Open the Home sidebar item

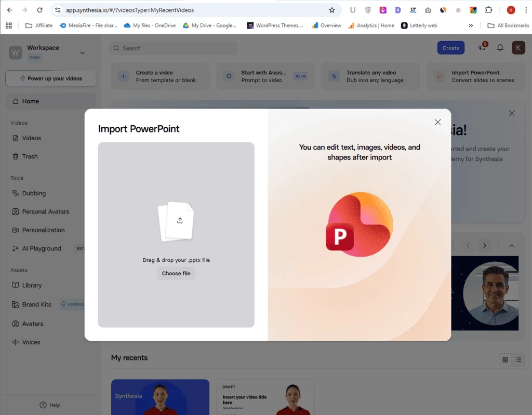point(50,101)
